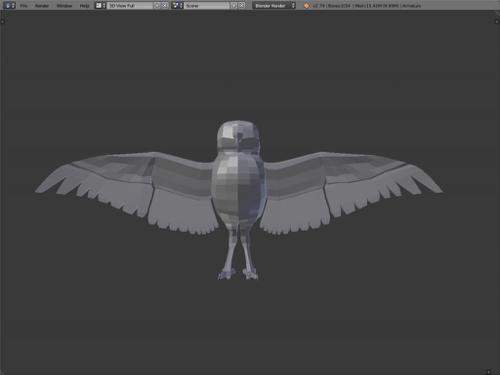Click the screen layout browse icon

(100, 6)
